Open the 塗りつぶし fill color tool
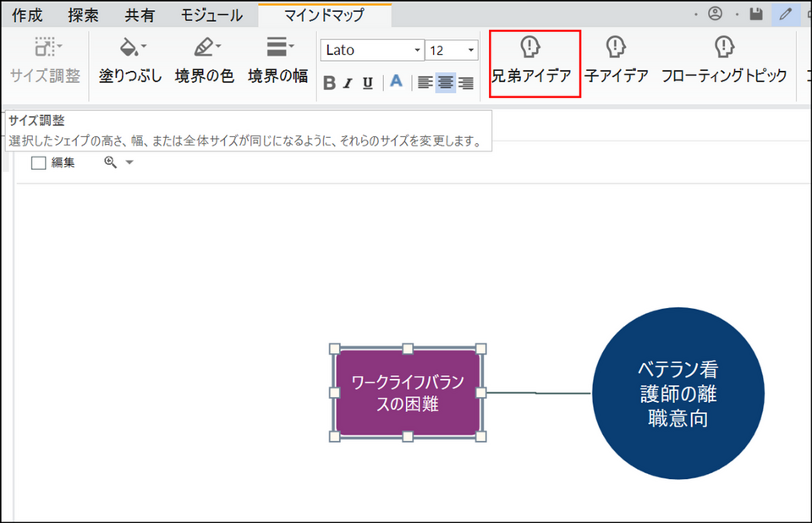The image size is (812, 523). click(x=130, y=62)
